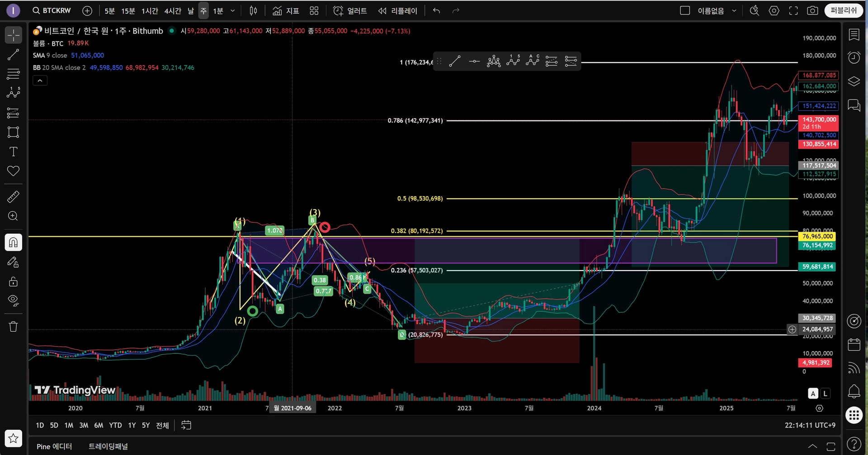Open the candlestick chart type menu
Image resolution: width=868 pixels, height=455 pixels.
(254, 11)
